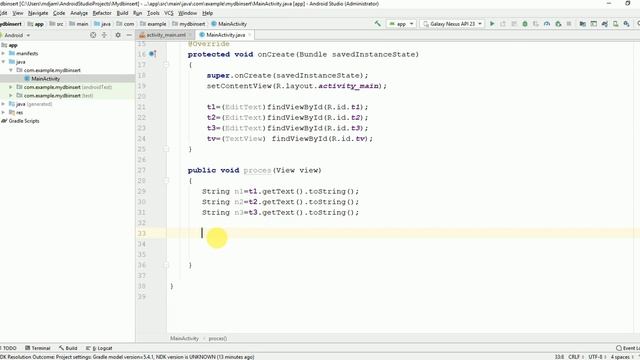The image size is (640, 360).
Task: Open the Run menu
Action: [x=138, y=13]
